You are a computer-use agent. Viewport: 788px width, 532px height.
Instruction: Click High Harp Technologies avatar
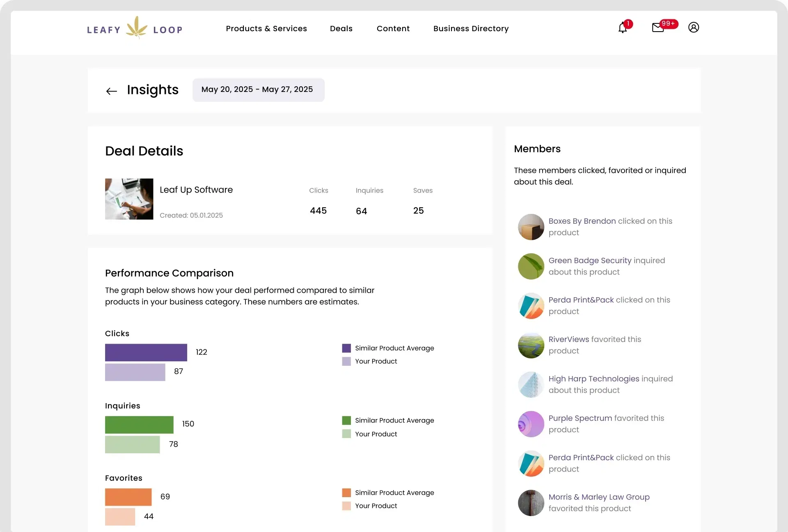pyautogui.click(x=531, y=385)
